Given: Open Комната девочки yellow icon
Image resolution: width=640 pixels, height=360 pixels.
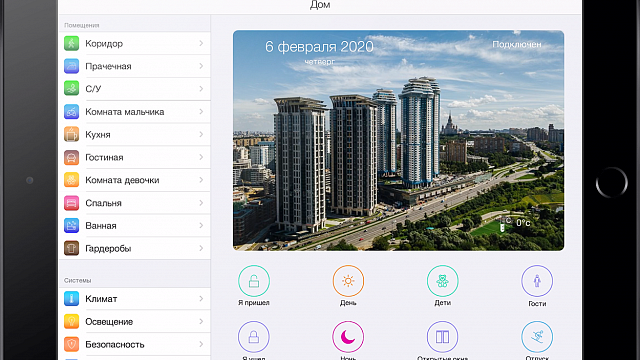Looking at the screenshot, I should click(71, 180).
